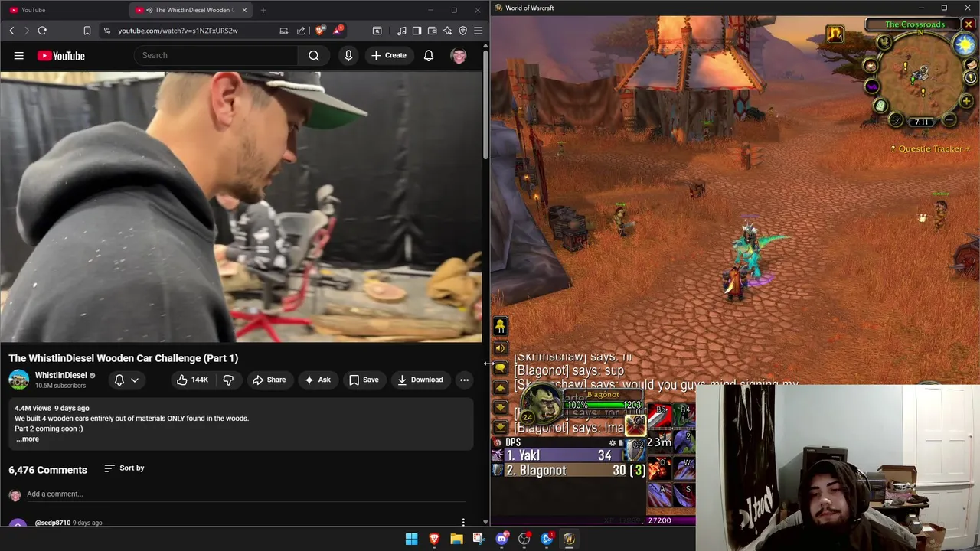This screenshot has width=980, height=551.
Task: Toggle the browser sidebar panel
Action: (416, 31)
